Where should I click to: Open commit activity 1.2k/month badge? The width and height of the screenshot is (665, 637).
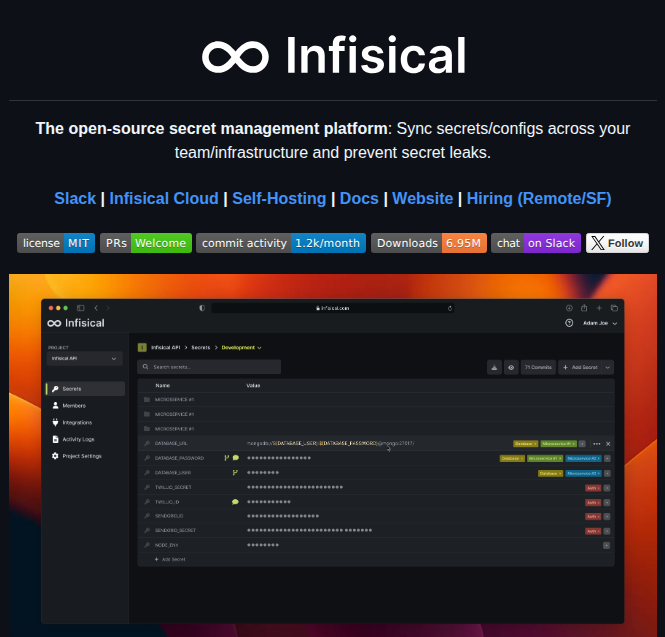(281, 243)
